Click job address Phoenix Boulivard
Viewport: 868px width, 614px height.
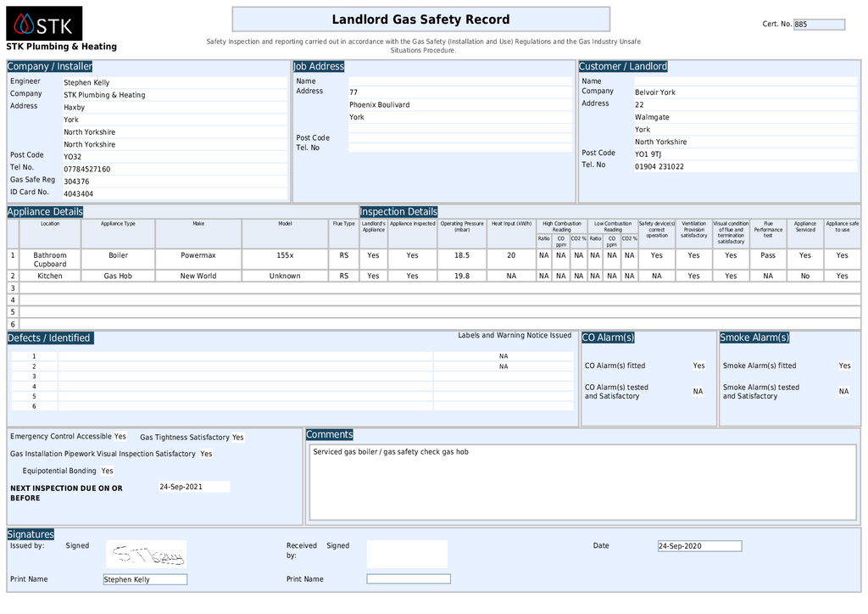click(380, 104)
